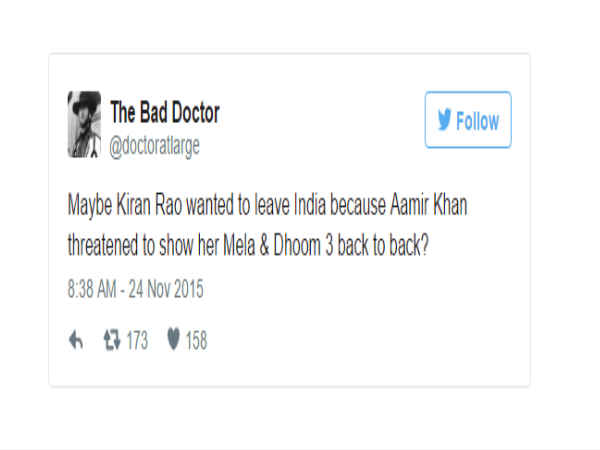Click the word Mela in tweet
Screen dimensions: 600x450
[x=239, y=245]
